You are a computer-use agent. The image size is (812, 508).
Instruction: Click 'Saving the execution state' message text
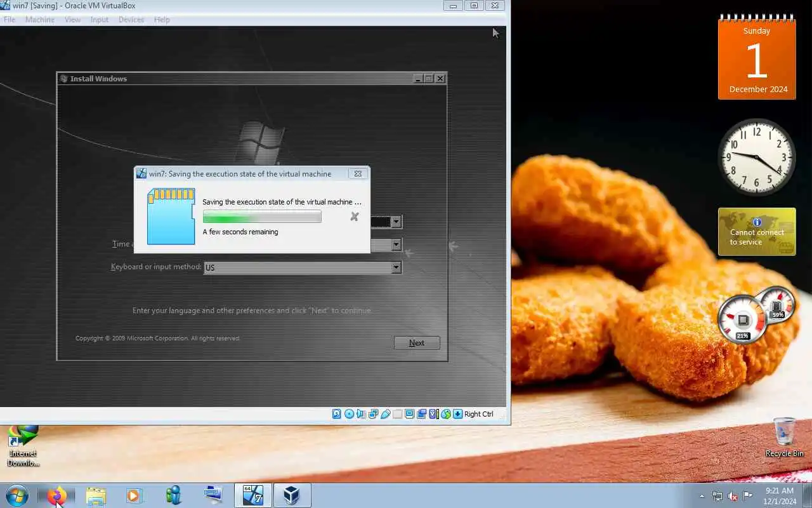282,202
